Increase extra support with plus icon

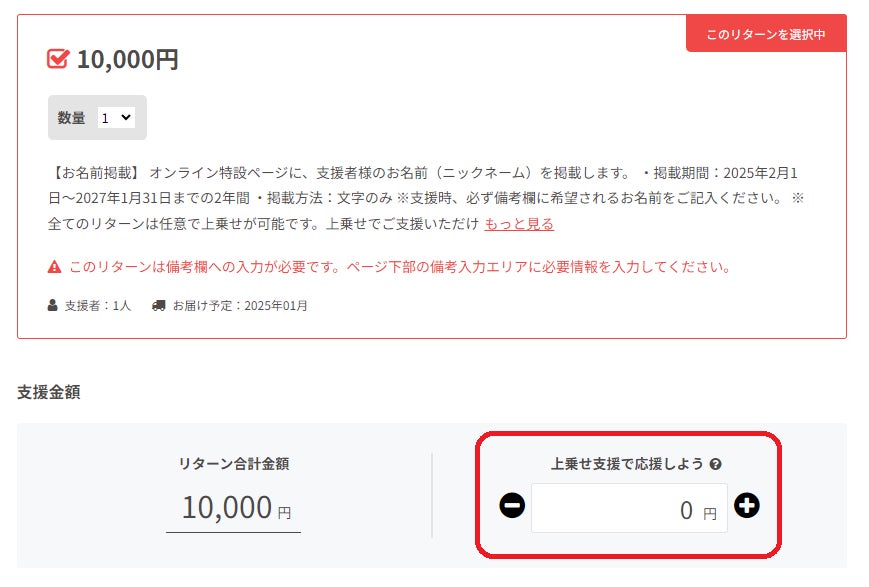746,506
